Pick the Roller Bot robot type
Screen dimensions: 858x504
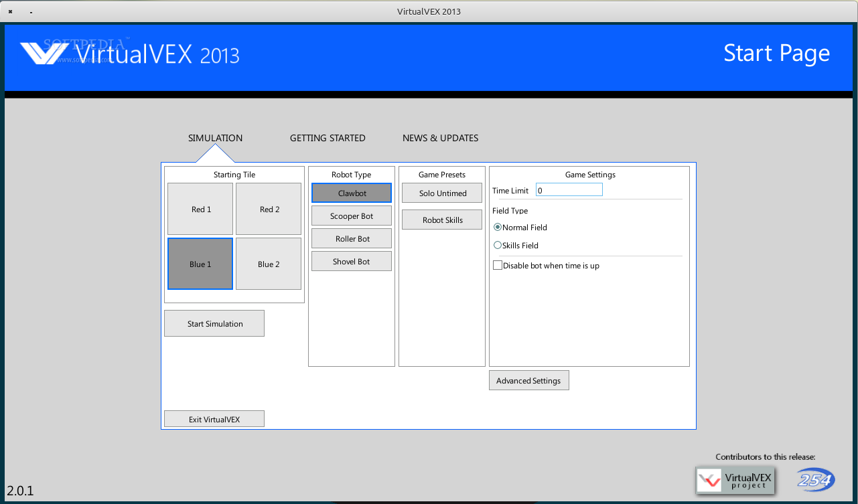pyautogui.click(x=352, y=238)
